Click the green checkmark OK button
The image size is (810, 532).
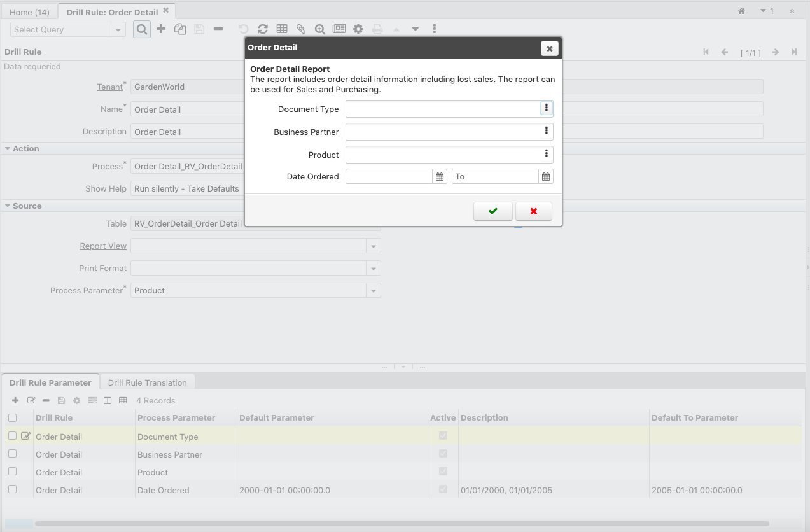click(x=492, y=211)
